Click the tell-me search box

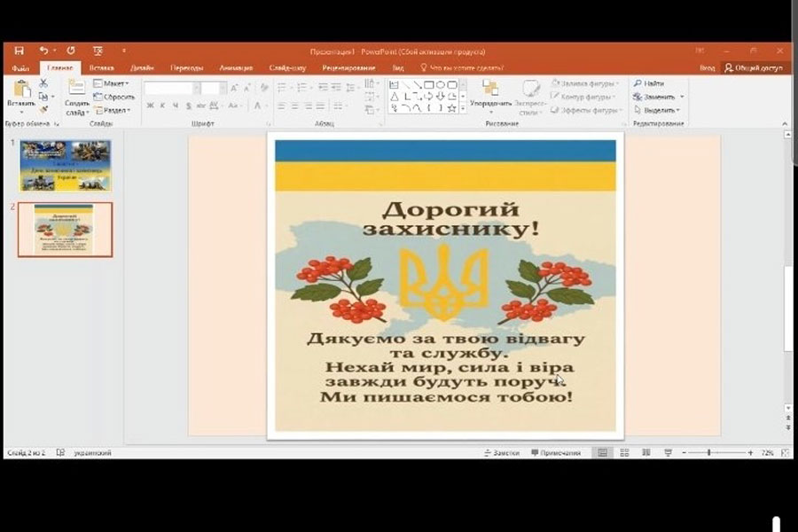(462, 67)
